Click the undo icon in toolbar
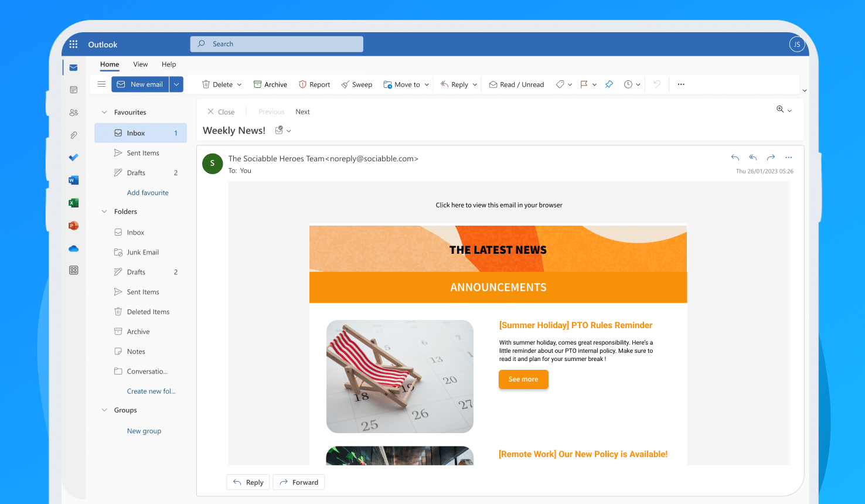 657,84
